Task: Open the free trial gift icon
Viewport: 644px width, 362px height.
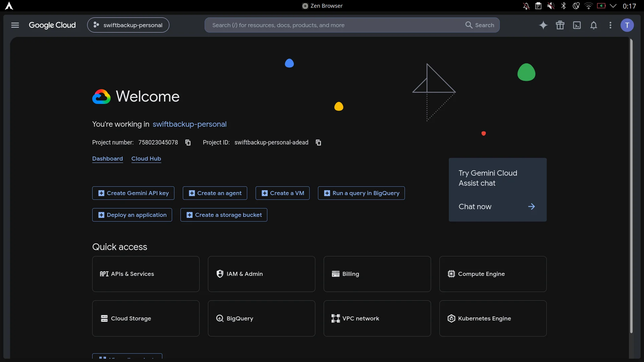Action: point(560,25)
